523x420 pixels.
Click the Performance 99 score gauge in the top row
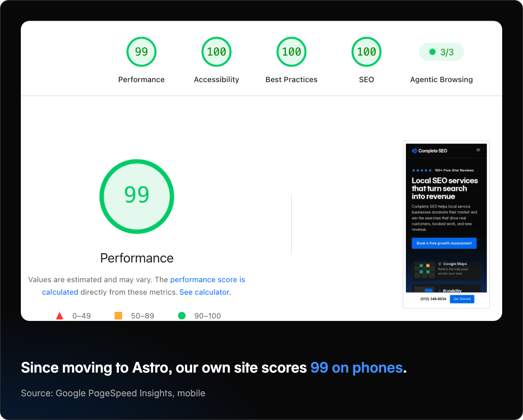click(x=142, y=52)
